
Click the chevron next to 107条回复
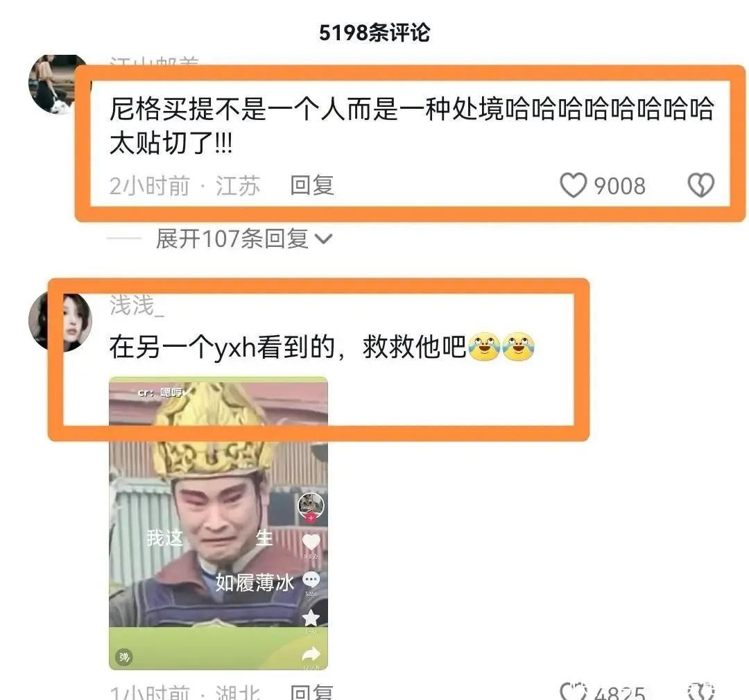(324, 239)
